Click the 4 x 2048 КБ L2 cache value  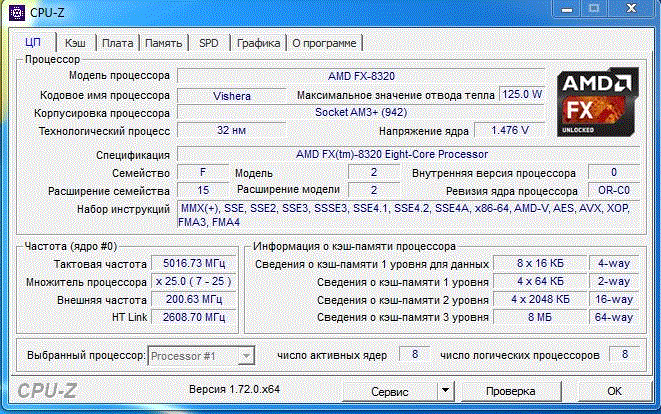(540, 299)
